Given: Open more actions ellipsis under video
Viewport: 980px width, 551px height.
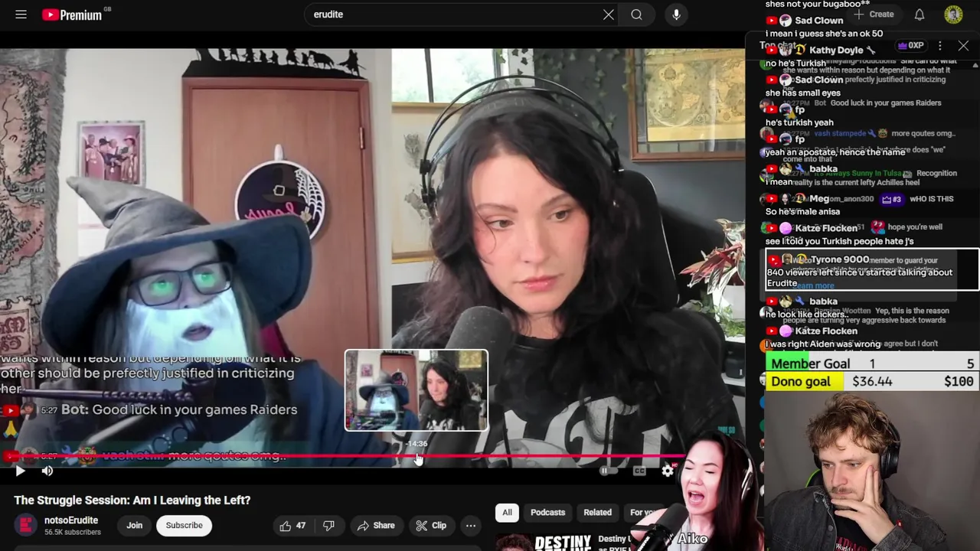Looking at the screenshot, I should [x=471, y=525].
